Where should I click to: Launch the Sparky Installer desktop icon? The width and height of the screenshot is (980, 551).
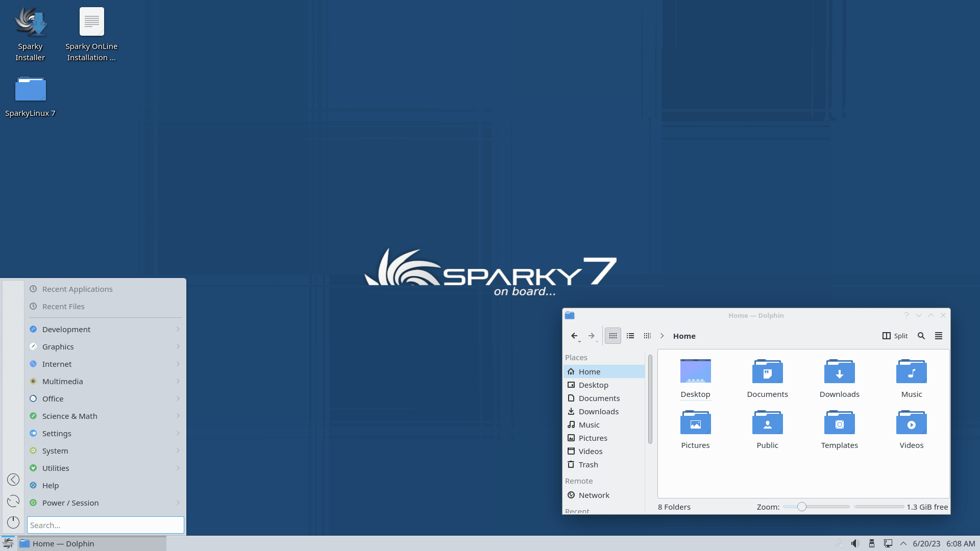pos(30,23)
